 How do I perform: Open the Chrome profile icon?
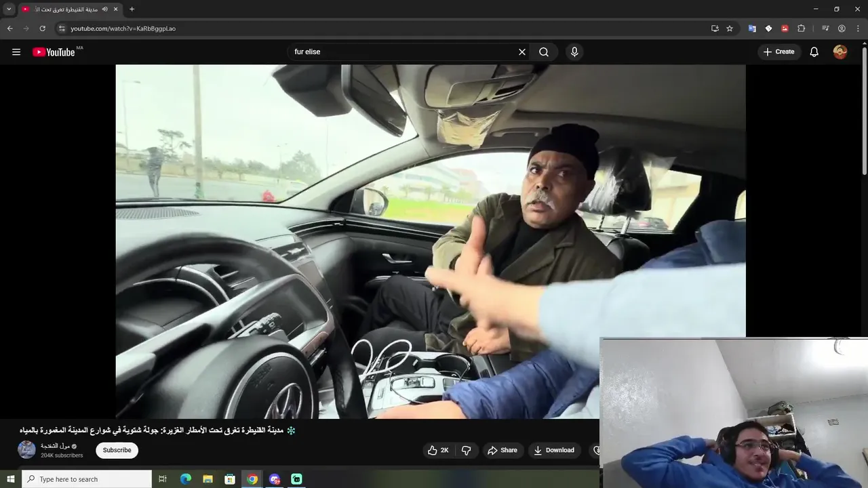pos(842,28)
